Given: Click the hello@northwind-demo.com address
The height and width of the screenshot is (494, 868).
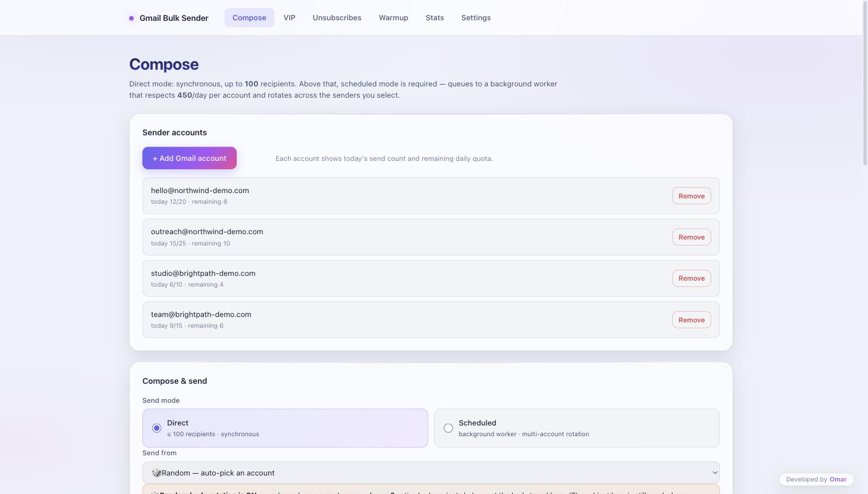Looking at the screenshot, I should pos(200,191).
